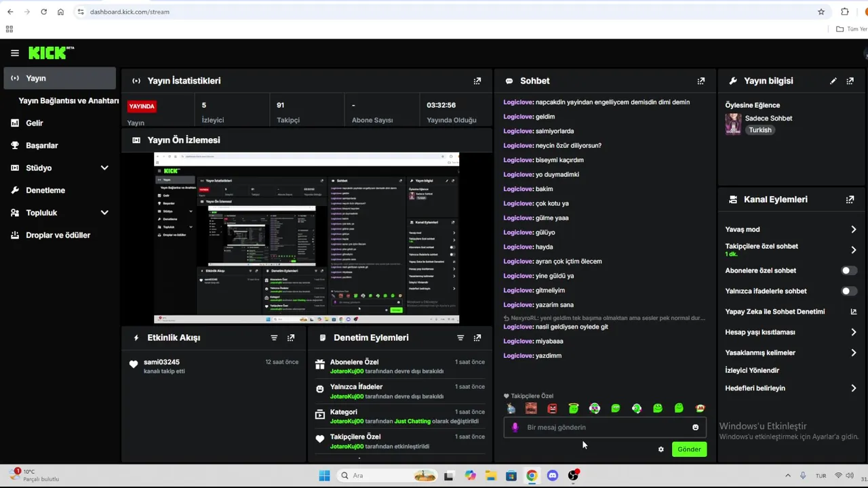The width and height of the screenshot is (868, 488).
Task: Click the YAYINDA live badge
Action: (142, 106)
